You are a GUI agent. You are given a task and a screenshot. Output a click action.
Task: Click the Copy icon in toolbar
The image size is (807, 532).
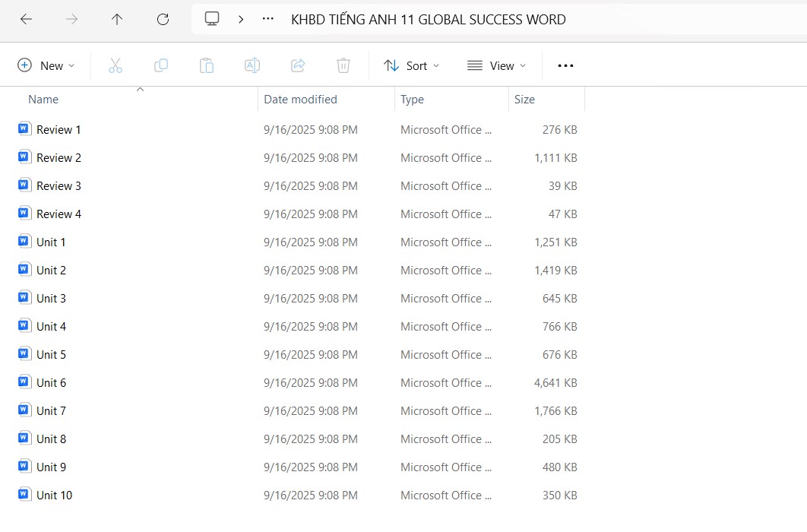(161, 66)
